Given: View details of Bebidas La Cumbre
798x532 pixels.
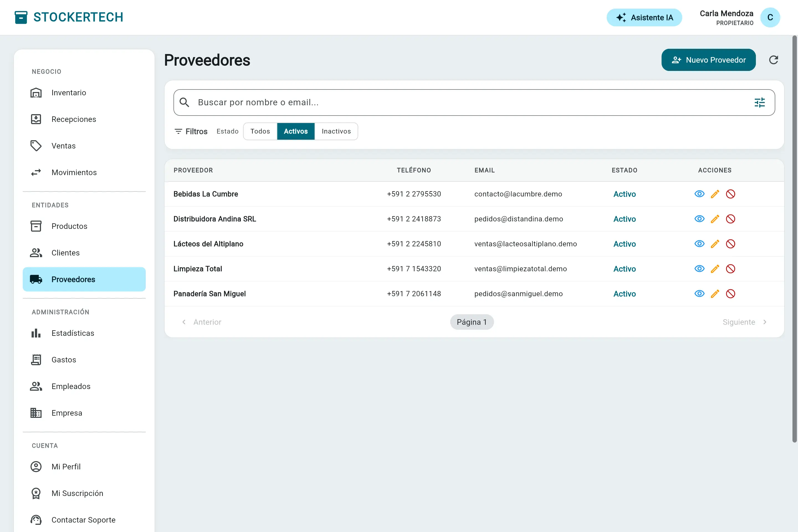Looking at the screenshot, I should (x=699, y=194).
